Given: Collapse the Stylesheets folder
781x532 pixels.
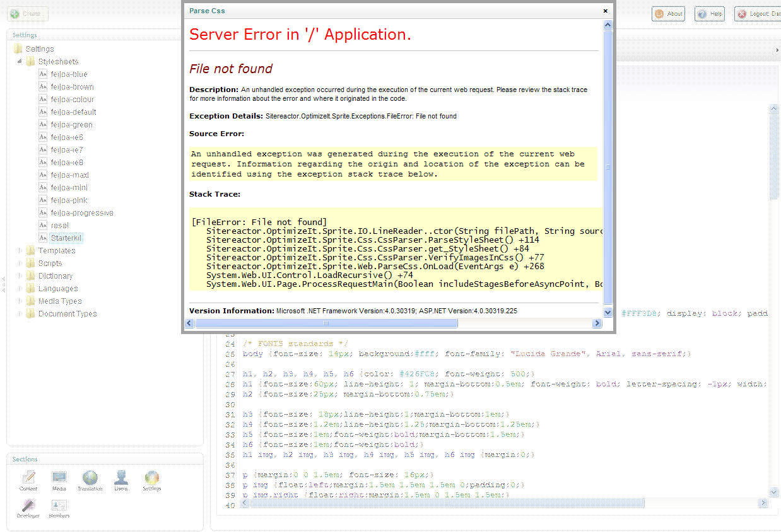Looking at the screenshot, I should [x=20, y=62].
